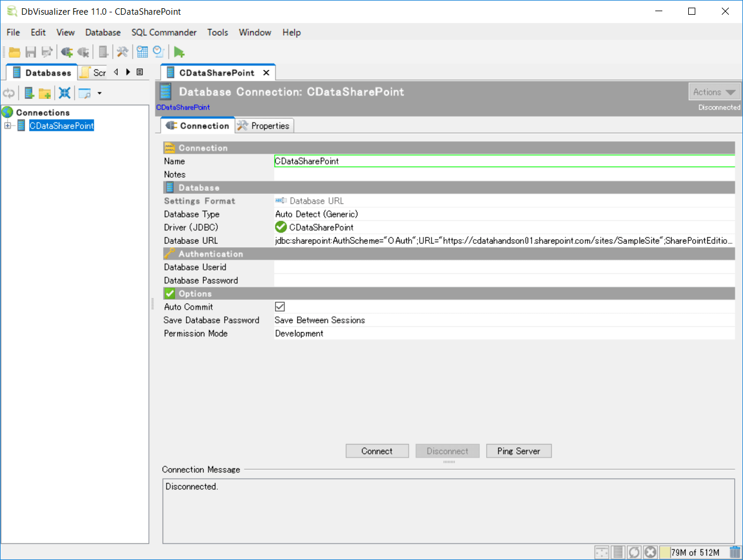Click the memory usage bar showing 79M
This screenshot has height=560, width=743.
(695, 552)
